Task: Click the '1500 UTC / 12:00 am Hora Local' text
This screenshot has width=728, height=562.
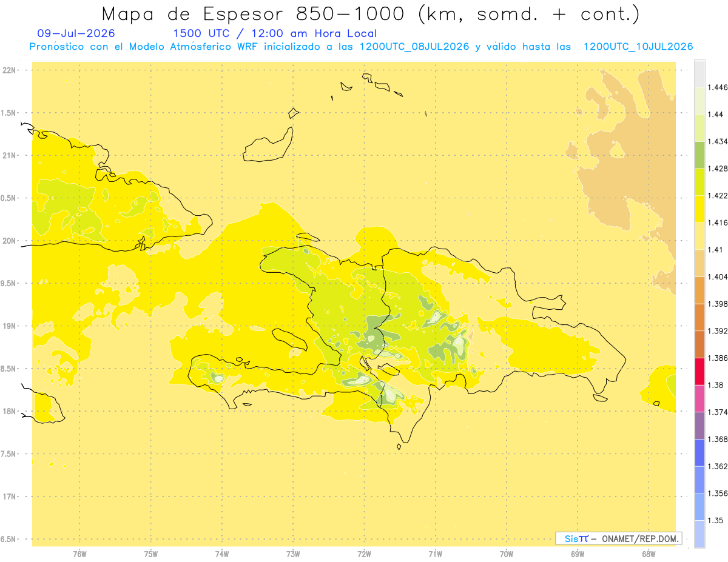Action: [275, 33]
